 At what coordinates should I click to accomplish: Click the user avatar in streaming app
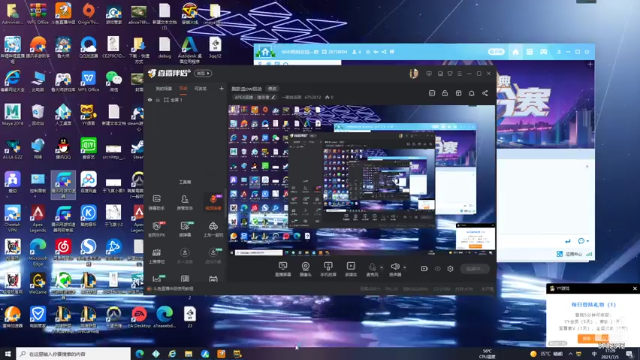(x=413, y=73)
